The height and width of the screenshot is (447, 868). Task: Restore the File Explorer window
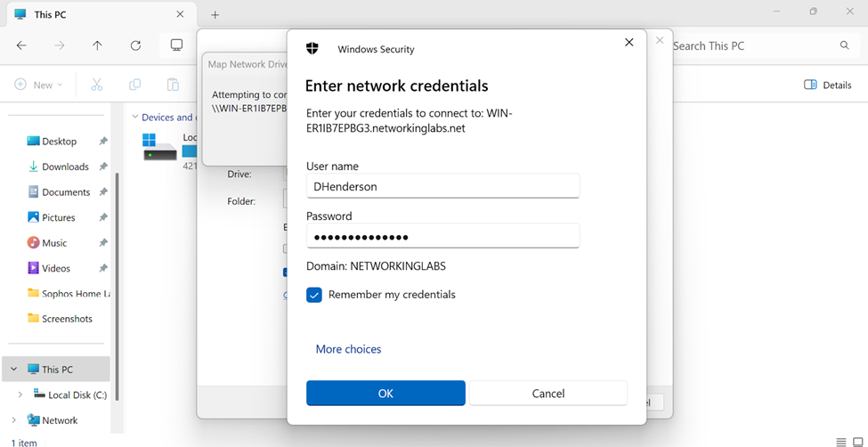pos(813,11)
